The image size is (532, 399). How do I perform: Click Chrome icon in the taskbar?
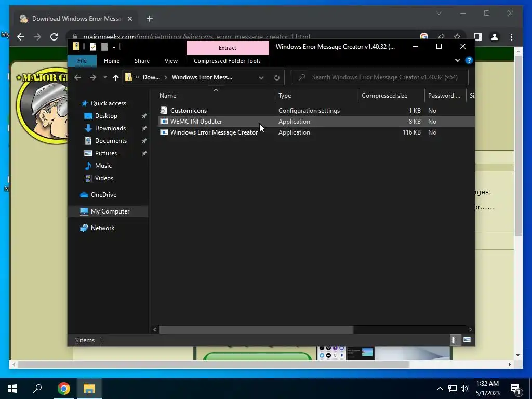point(64,389)
